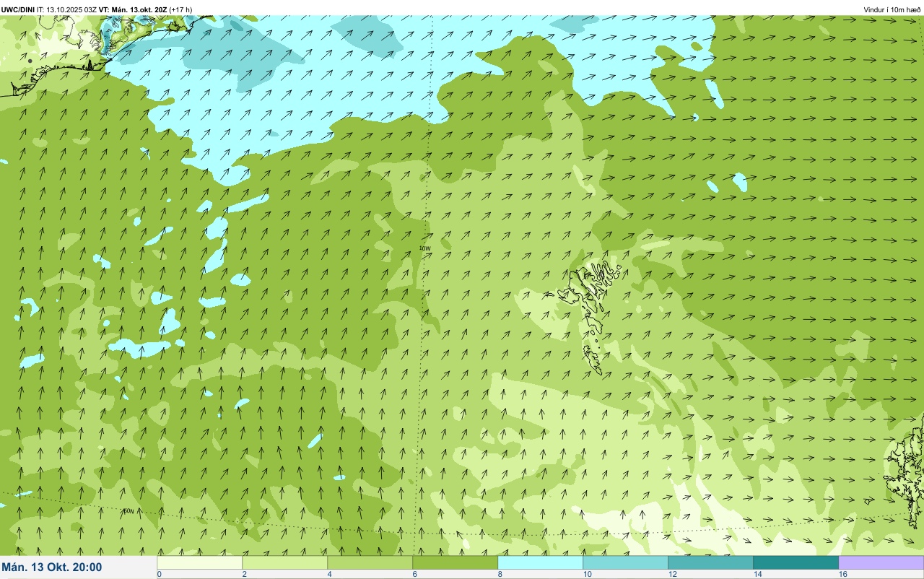Click the '60N' latitude label on the map
Screen dimensions: 924x579
(128, 511)
